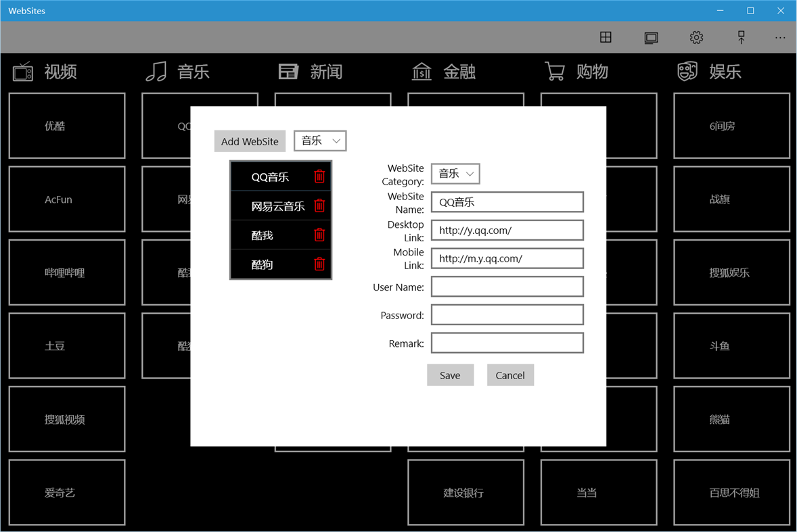Click the newspaper icon beside 新闻
Viewport: 797px width, 532px height.
coord(288,72)
